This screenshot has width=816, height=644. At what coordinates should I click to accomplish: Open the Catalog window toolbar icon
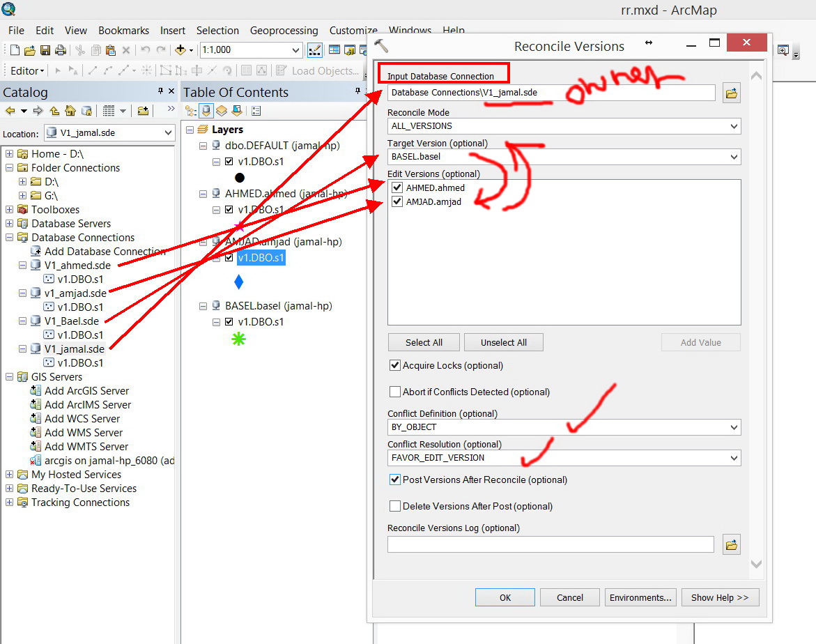point(351,50)
